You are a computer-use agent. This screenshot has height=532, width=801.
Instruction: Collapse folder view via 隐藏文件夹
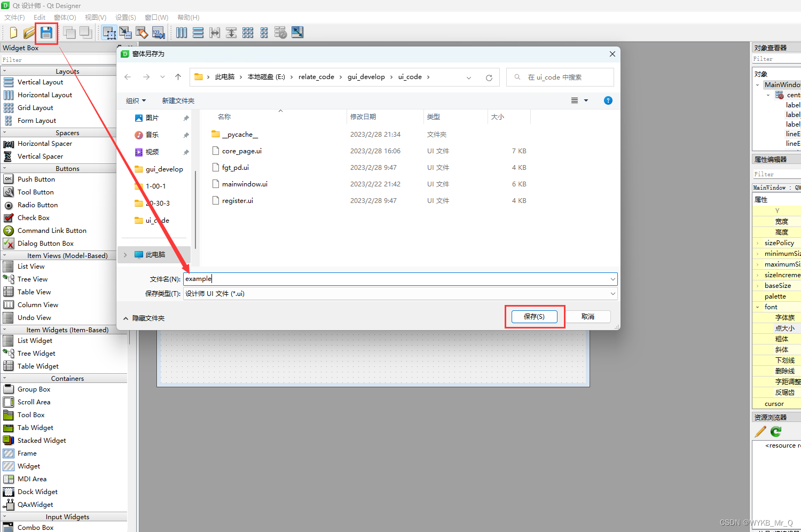(144, 318)
